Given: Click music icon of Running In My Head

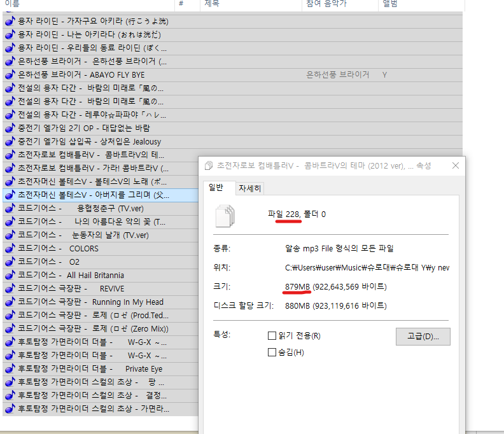Looking at the screenshot, I should [10, 302].
